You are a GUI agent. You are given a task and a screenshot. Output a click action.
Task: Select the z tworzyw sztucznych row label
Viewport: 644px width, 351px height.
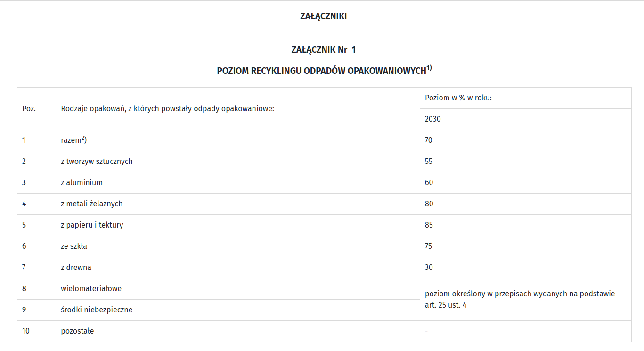point(97,162)
